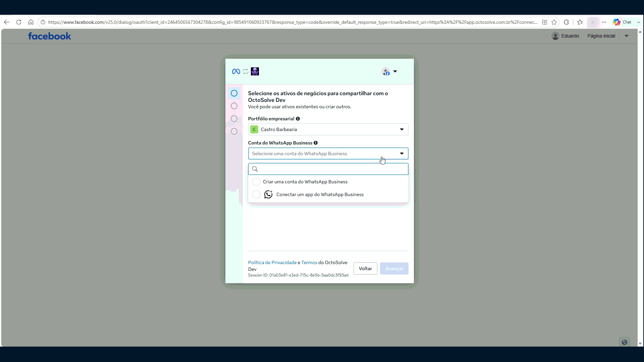The height and width of the screenshot is (362, 644).
Task: Click Eduardo's profile avatar in header
Action: (555, 36)
